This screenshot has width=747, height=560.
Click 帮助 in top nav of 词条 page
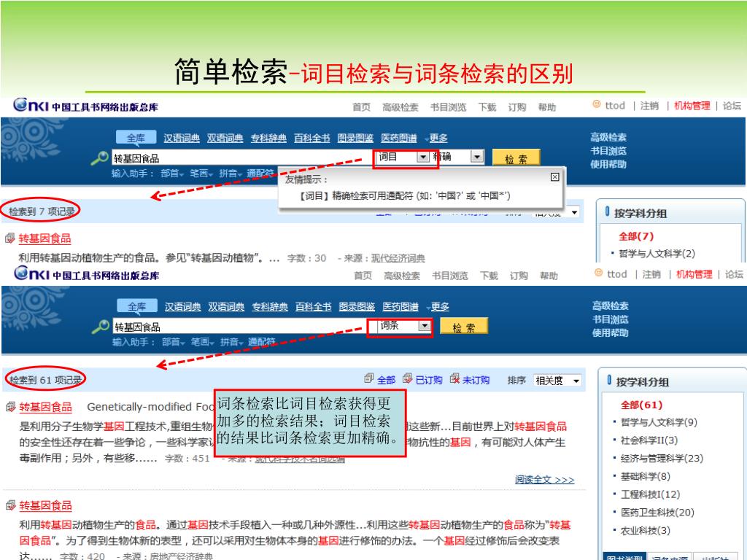549,276
